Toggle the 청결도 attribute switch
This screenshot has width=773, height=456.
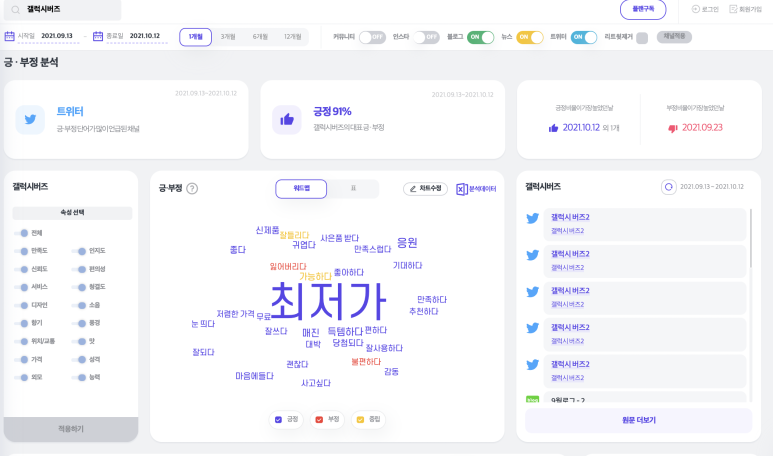pos(79,287)
